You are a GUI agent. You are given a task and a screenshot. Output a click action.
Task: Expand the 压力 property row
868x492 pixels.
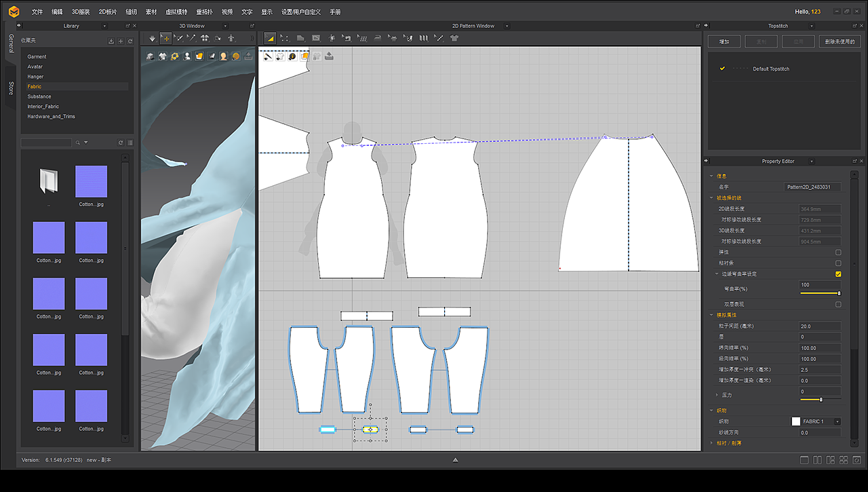717,394
